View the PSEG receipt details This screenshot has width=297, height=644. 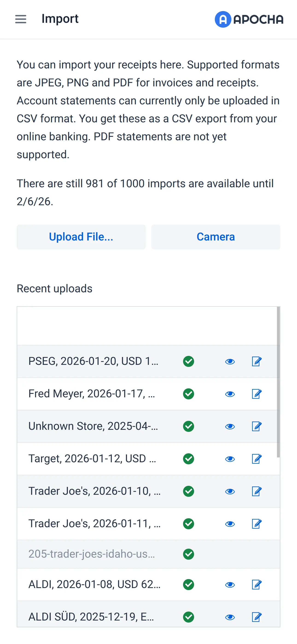pos(230,361)
